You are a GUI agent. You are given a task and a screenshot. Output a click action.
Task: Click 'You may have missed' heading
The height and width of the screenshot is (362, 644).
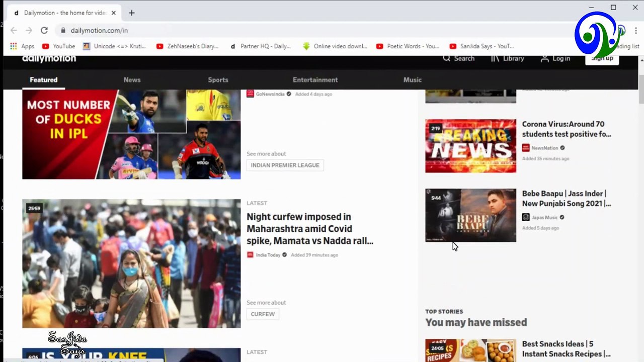476,322
